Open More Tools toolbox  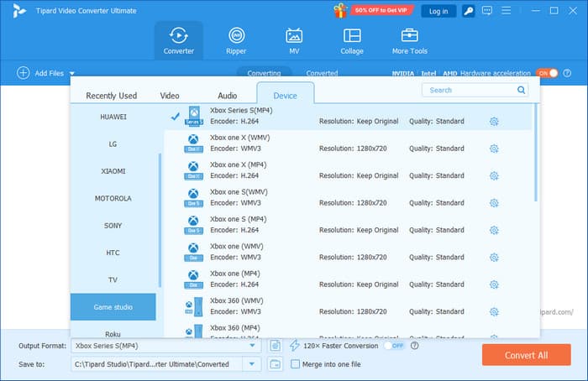[x=410, y=40]
